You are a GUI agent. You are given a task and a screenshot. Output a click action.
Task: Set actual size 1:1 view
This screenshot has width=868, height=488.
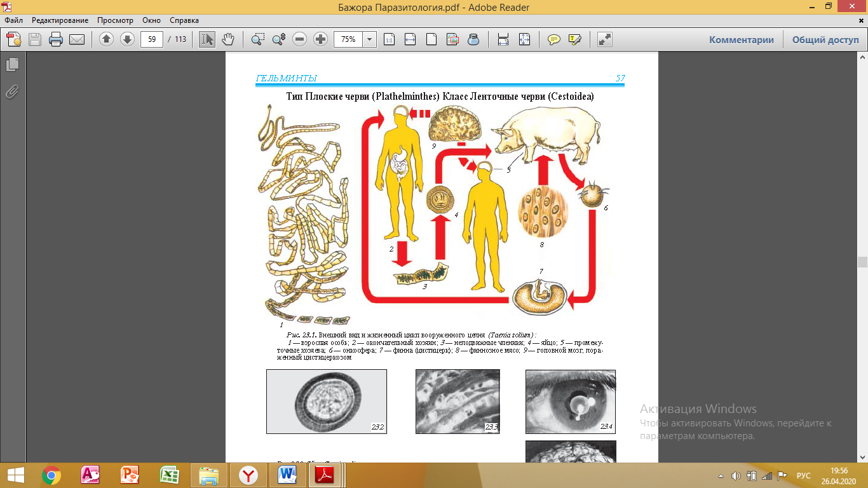click(389, 39)
